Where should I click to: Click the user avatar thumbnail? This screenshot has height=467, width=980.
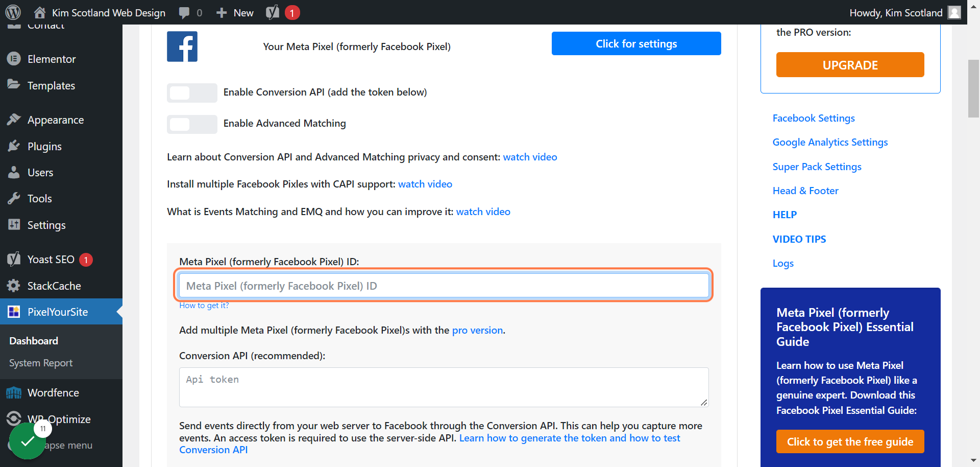(954, 12)
